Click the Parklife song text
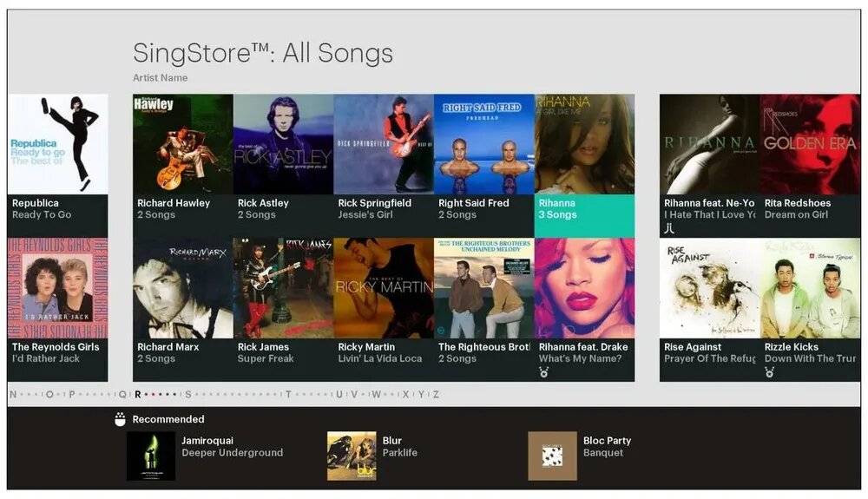868x499 pixels. (x=399, y=452)
